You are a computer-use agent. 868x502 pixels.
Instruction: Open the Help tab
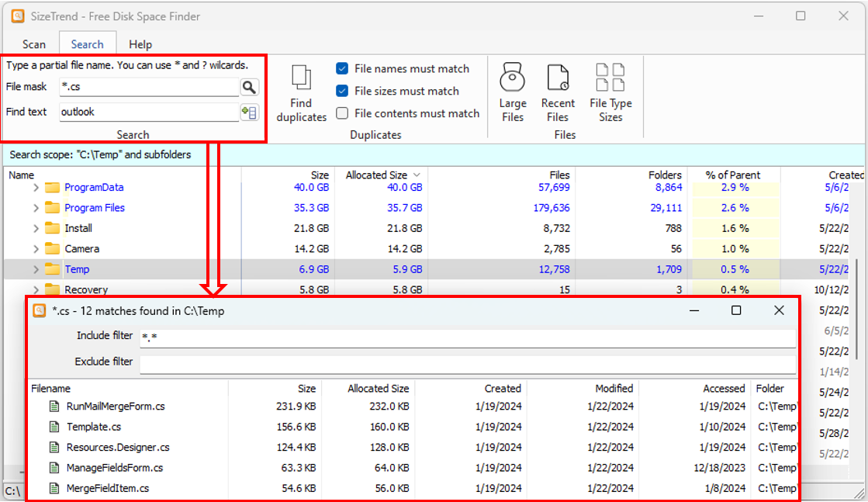(x=140, y=44)
